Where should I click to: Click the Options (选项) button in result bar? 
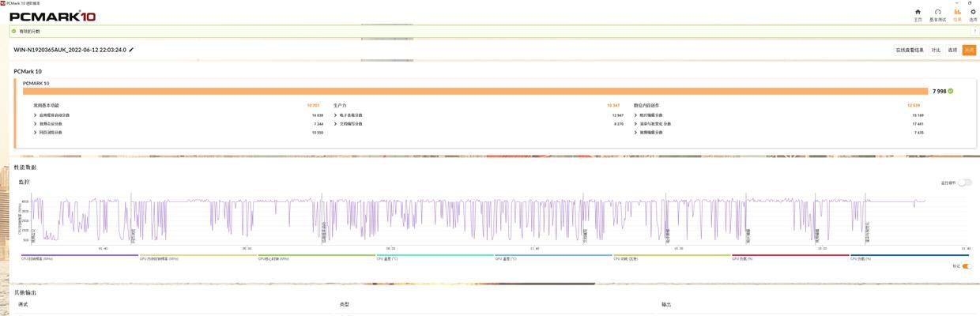click(952, 50)
